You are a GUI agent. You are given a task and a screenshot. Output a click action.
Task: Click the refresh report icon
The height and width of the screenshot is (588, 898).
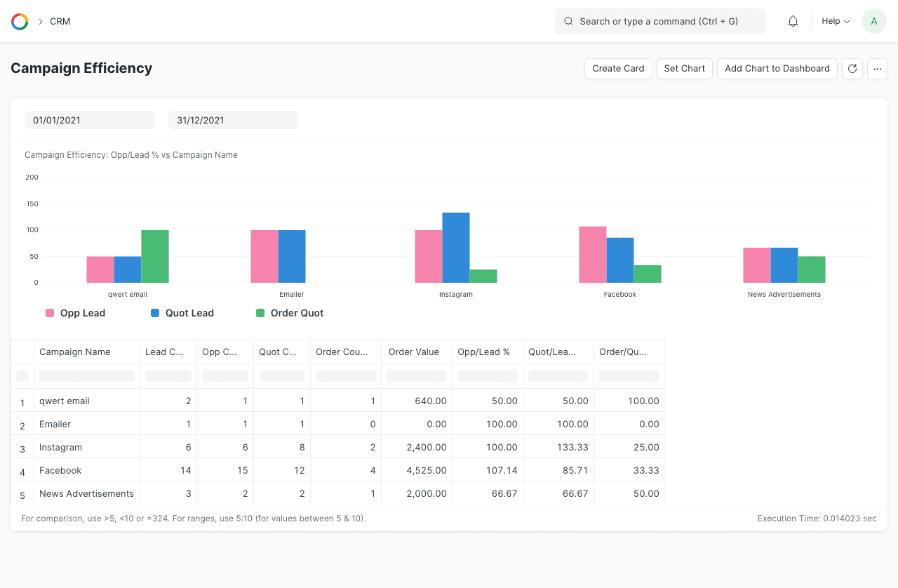(x=852, y=69)
